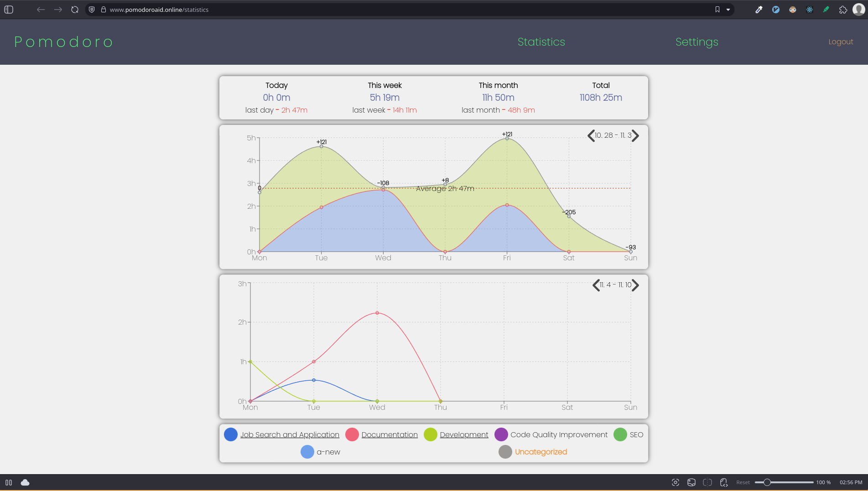Toggle the browser sidebar panel icon
Viewport: 868px width, 491px height.
pyautogui.click(x=9, y=10)
